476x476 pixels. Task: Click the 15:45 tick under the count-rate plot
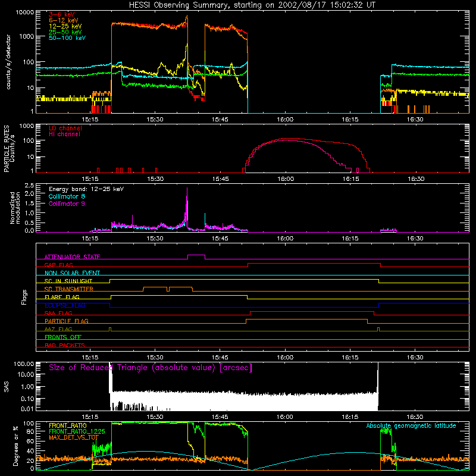click(x=220, y=120)
